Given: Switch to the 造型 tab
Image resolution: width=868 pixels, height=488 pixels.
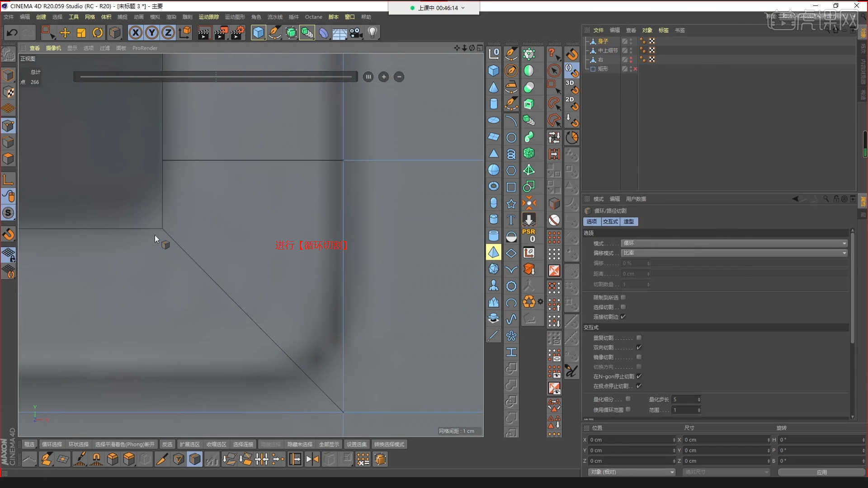Looking at the screenshot, I should pos(629,221).
